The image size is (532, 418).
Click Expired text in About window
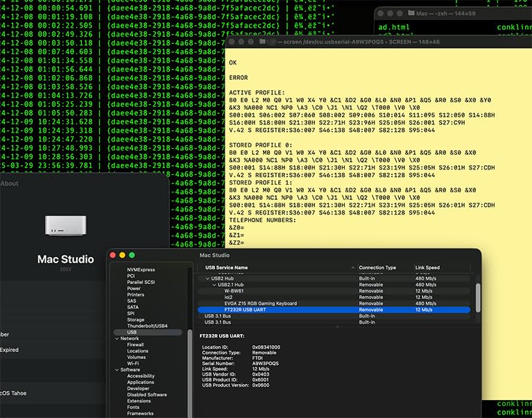[9, 350]
